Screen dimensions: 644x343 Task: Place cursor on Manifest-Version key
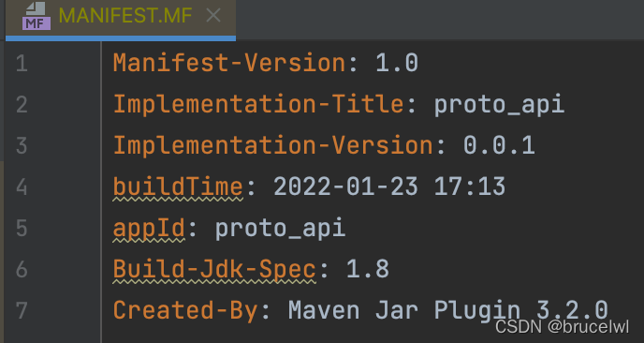pos(229,64)
